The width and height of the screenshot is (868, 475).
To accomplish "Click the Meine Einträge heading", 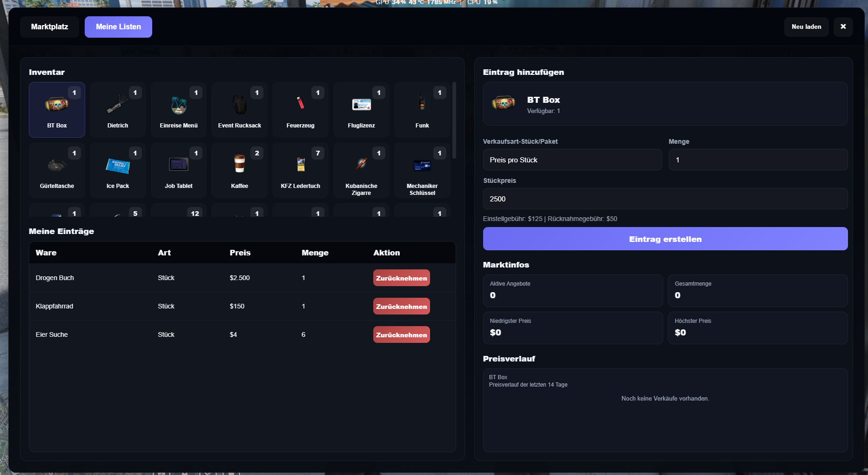I will pyautogui.click(x=61, y=231).
